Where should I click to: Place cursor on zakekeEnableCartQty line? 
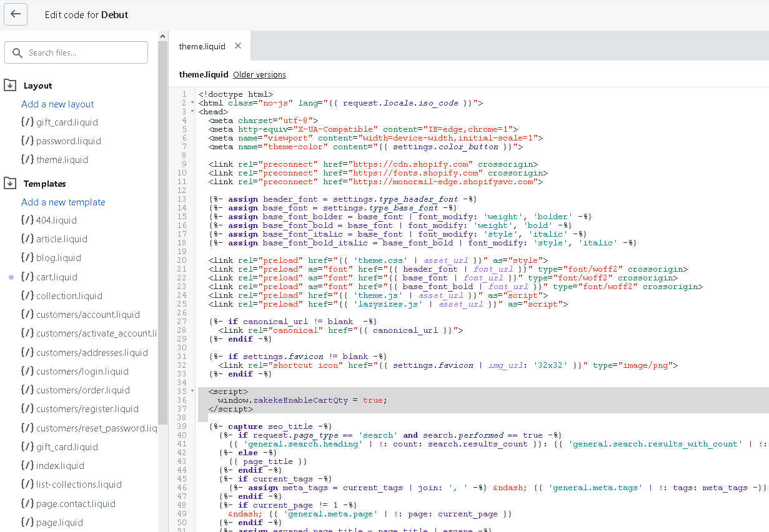click(x=302, y=400)
